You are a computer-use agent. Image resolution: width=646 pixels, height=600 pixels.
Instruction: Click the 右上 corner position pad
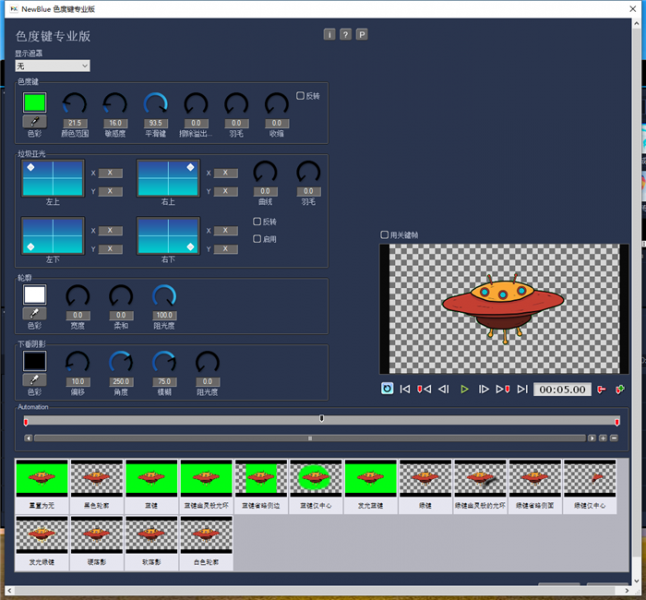tap(168, 178)
